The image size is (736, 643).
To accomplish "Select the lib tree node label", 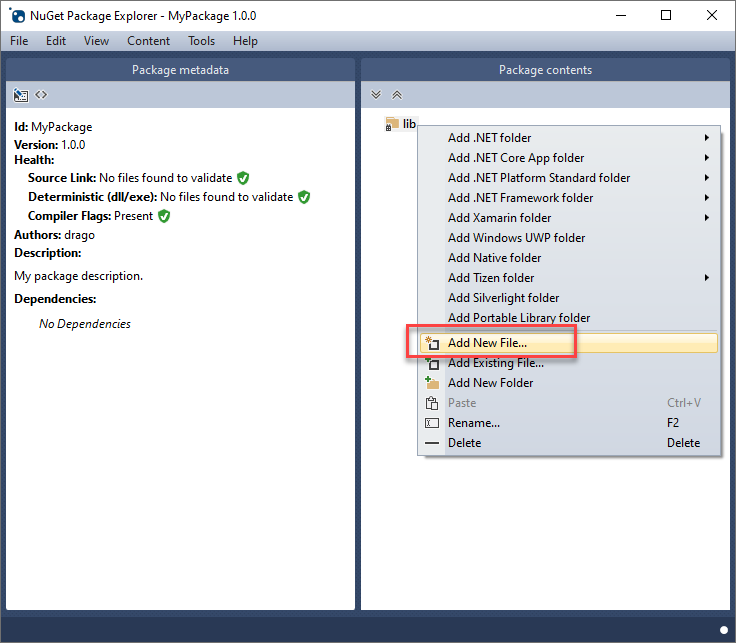I will [x=409, y=124].
